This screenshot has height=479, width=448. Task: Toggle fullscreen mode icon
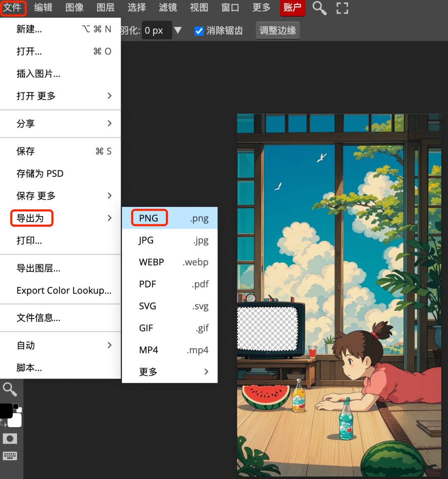(342, 8)
